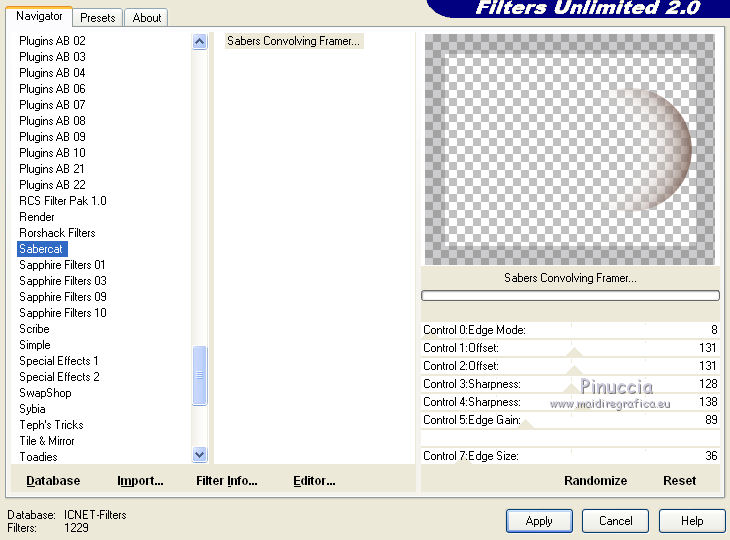Select Sapphire Filters 01

(62, 265)
